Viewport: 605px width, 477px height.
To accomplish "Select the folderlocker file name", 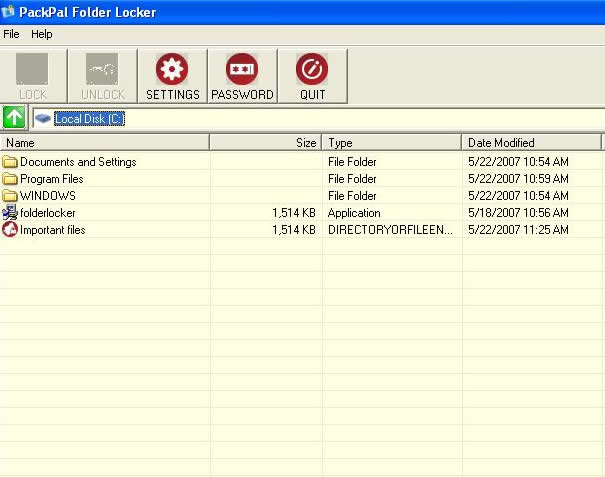I will click(x=48, y=213).
